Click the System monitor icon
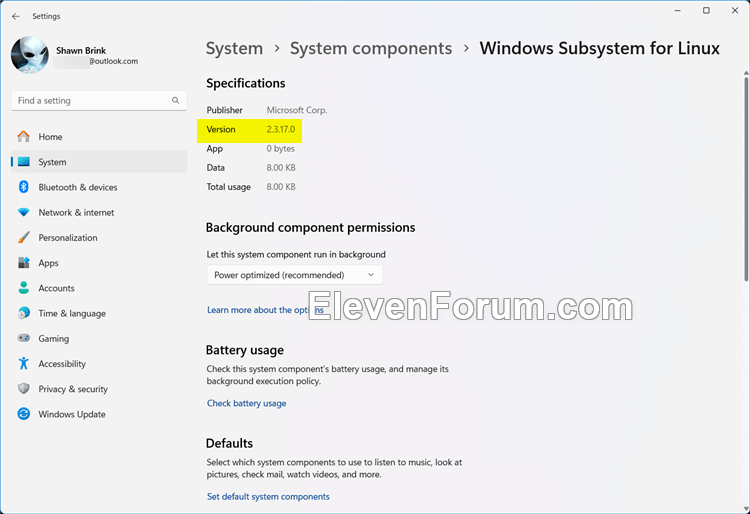This screenshot has height=514, width=750. tap(23, 162)
